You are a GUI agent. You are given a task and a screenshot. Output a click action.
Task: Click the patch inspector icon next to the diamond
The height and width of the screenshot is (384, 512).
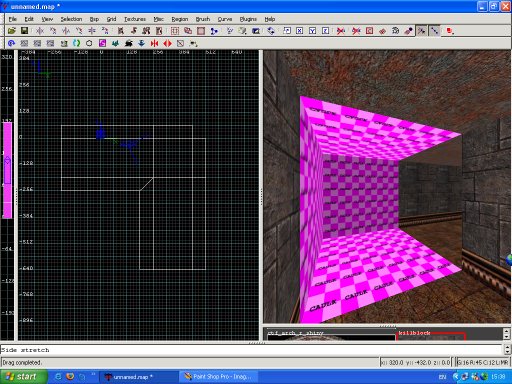[x=395, y=31]
